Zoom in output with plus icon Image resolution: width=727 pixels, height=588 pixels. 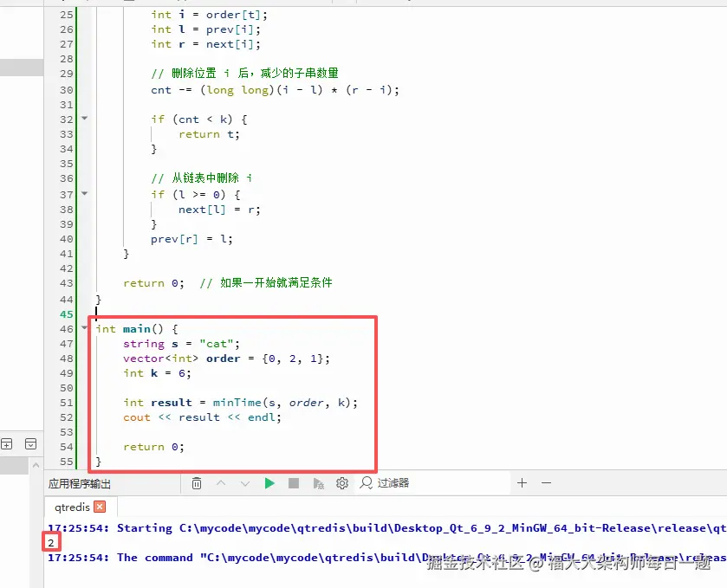[522, 483]
